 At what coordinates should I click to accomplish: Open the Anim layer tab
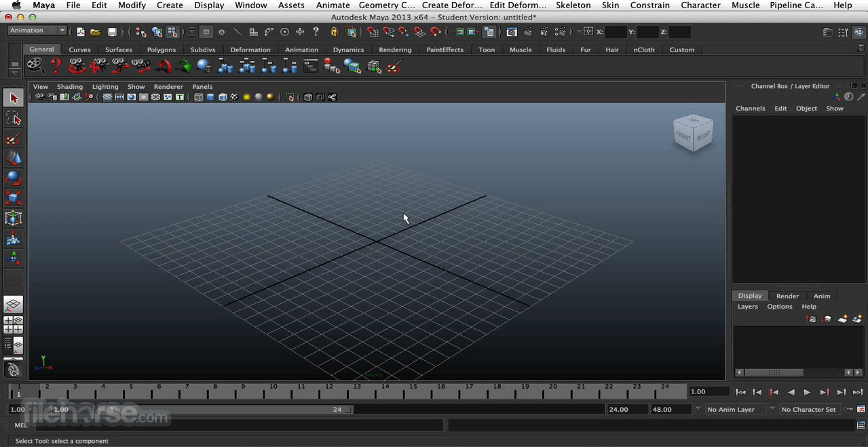(822, 296)
